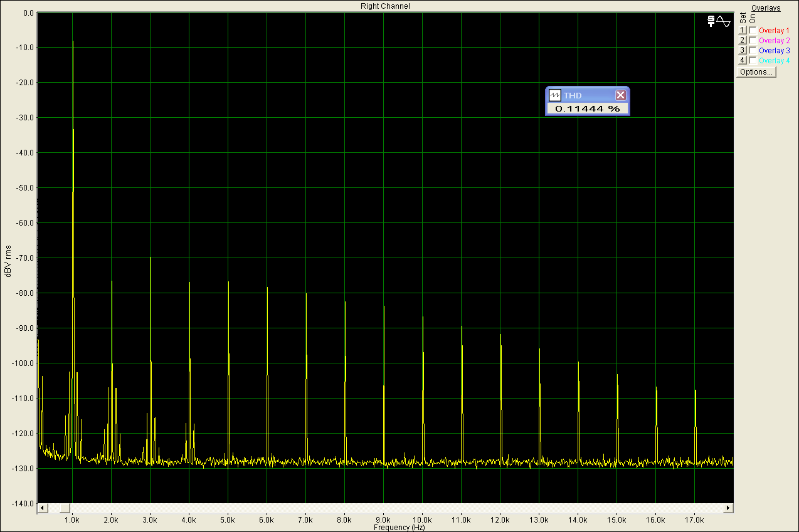Turn on Overlay 2 checkbox
Image resolution: width=799 pixels, height=532 pixels.
click(x=753, y=40)
